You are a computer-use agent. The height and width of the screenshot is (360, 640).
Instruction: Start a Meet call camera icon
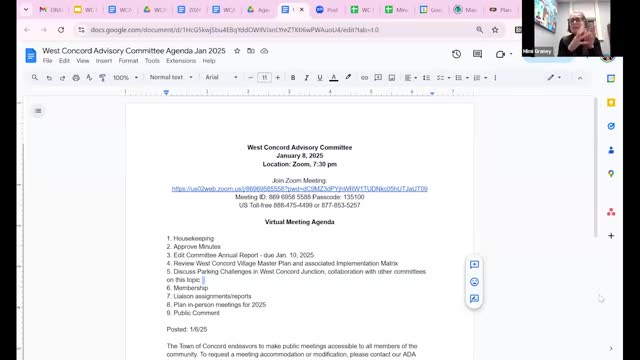501,54
